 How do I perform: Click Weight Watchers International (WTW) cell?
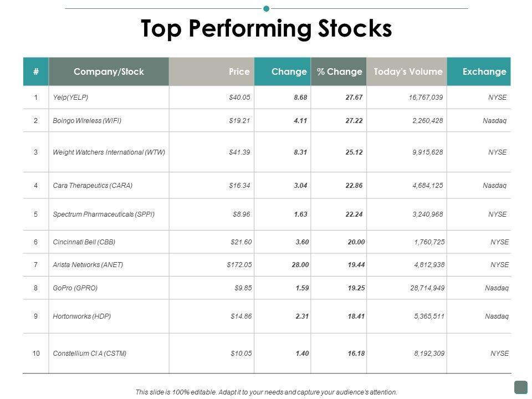109,152
